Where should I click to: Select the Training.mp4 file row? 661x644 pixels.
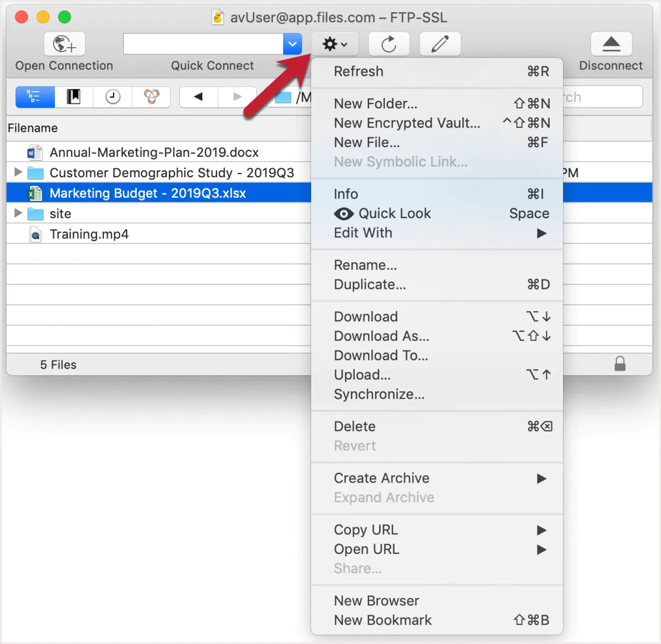(x=89, y=234)
